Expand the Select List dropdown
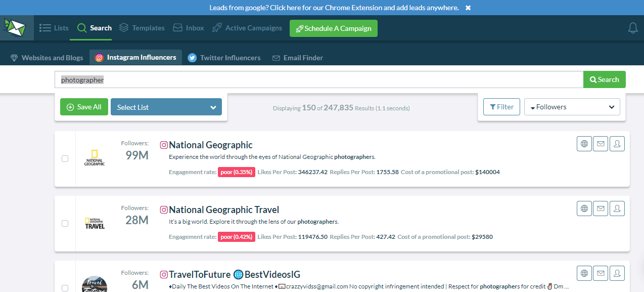 click(x=166, y=107)
